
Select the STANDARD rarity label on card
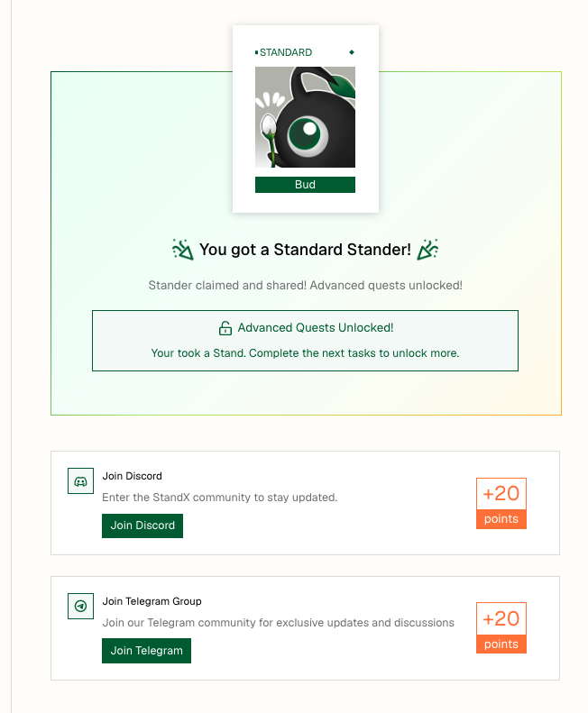286,53
